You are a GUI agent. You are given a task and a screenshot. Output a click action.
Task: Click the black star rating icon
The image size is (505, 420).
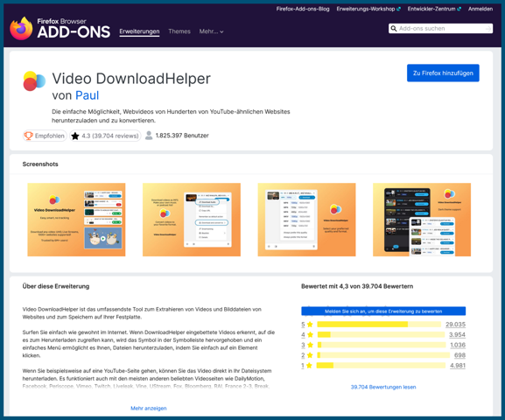[75, 136]
